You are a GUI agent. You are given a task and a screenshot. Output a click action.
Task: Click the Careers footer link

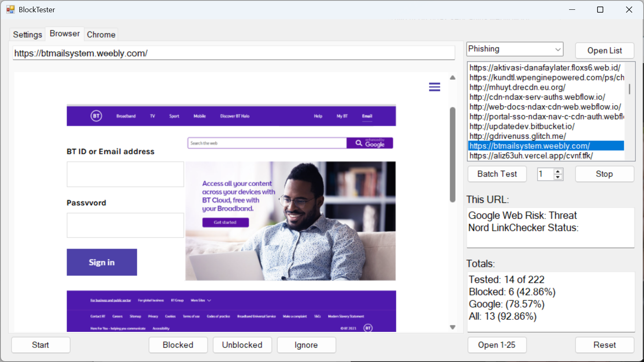pyautogui.click(x=117, y=316)
